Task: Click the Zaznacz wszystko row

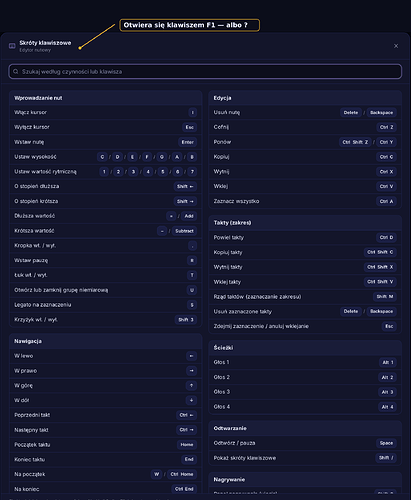Action: tap(305, 201)
